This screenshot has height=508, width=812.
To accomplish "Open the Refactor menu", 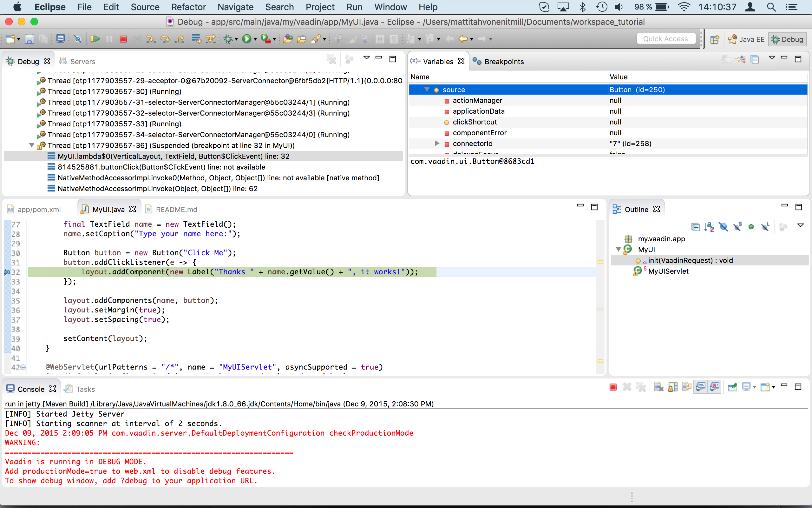I will (188, 7).
